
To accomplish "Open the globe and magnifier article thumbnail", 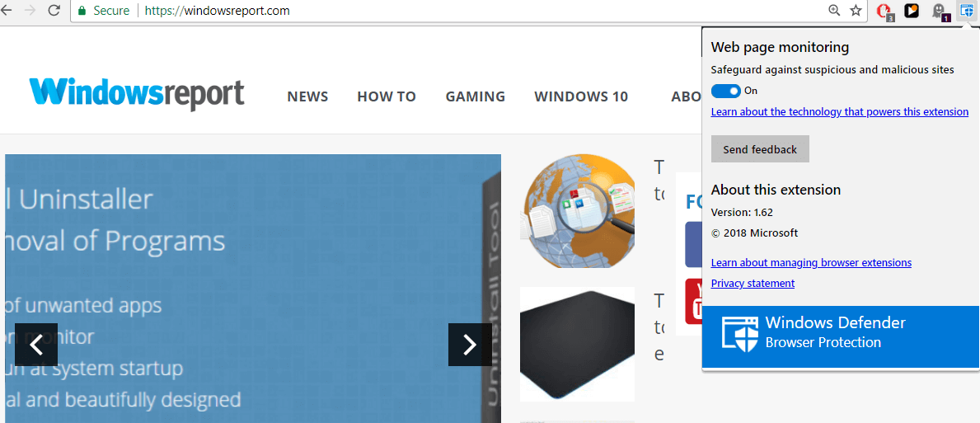I will [x=577, y=211].
